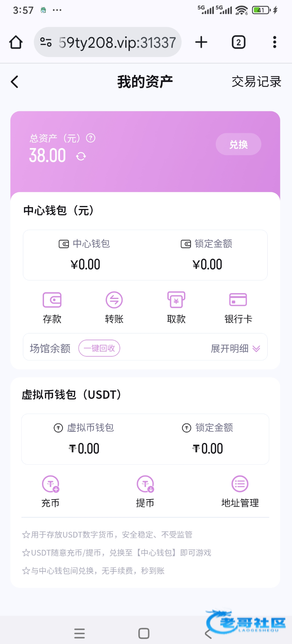Image resolution: width=292 pixels, height=644 pixels.
Task: Tap the URL address bar
Action: 116,42
